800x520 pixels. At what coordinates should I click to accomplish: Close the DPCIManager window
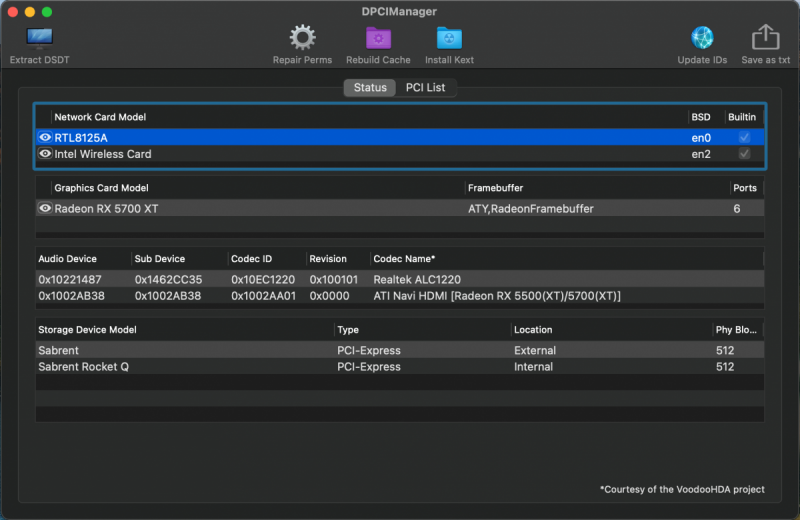[13, 12]
